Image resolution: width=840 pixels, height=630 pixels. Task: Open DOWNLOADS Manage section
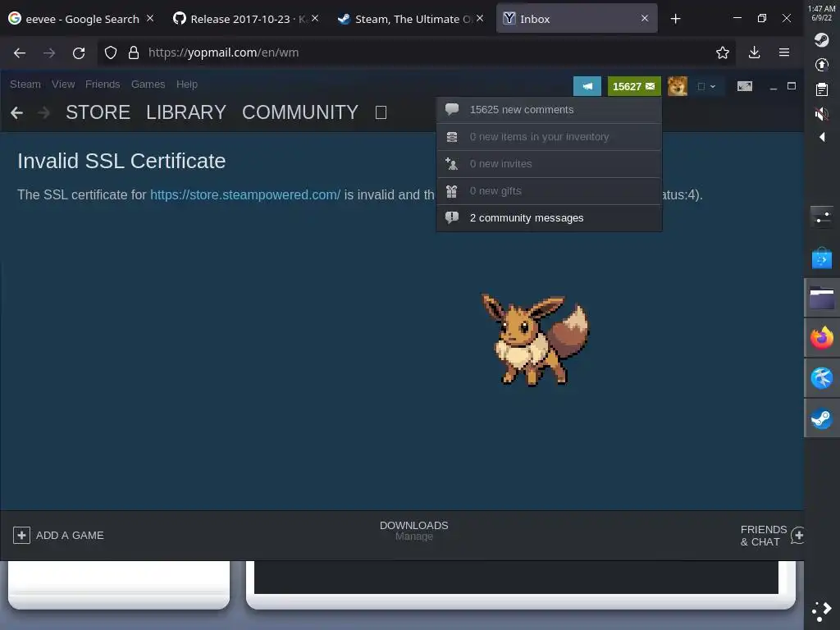(x=413, y=531)
